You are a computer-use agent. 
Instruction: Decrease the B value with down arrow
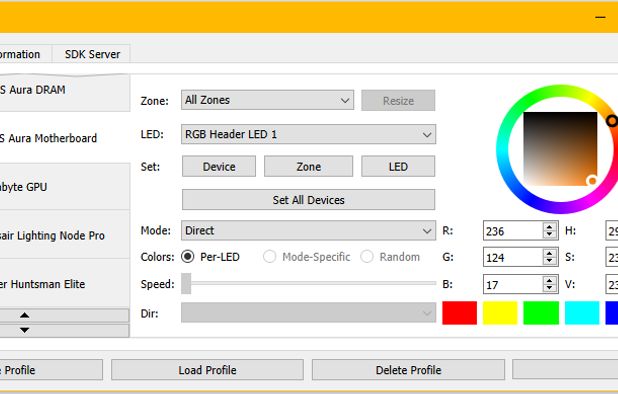coord(549,289)
